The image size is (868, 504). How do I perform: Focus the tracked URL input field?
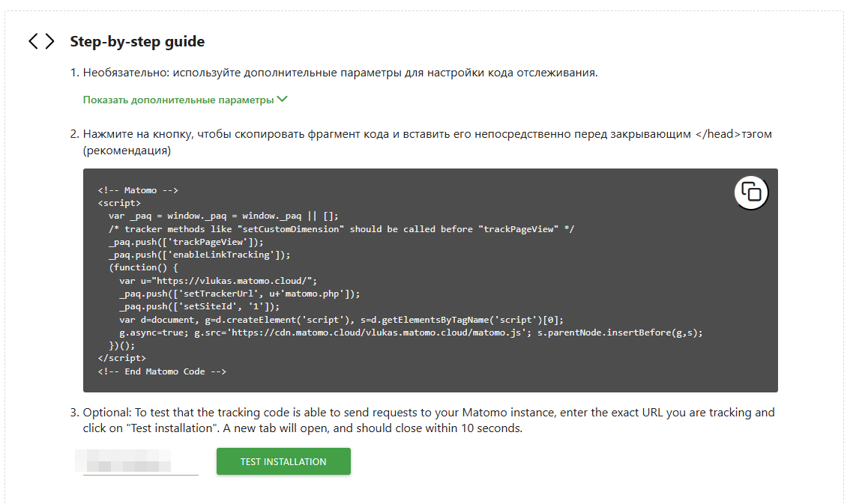click(x=140, y=461)
